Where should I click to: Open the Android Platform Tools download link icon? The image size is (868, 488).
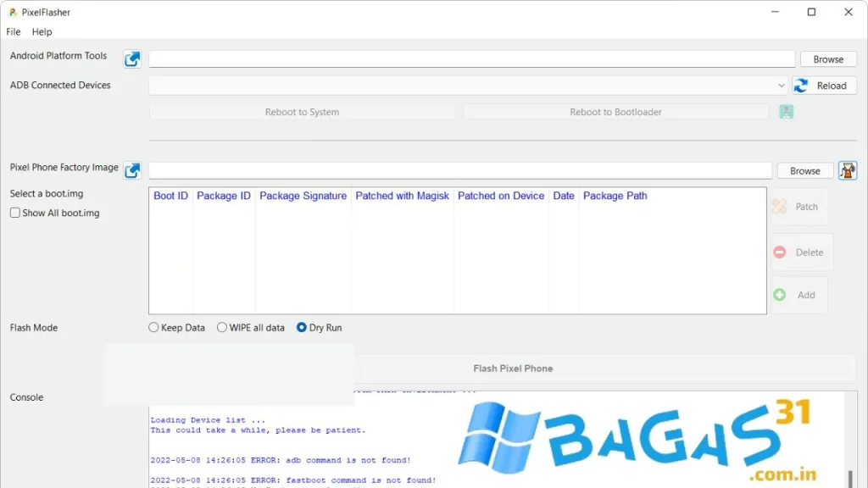click(132, 58)
